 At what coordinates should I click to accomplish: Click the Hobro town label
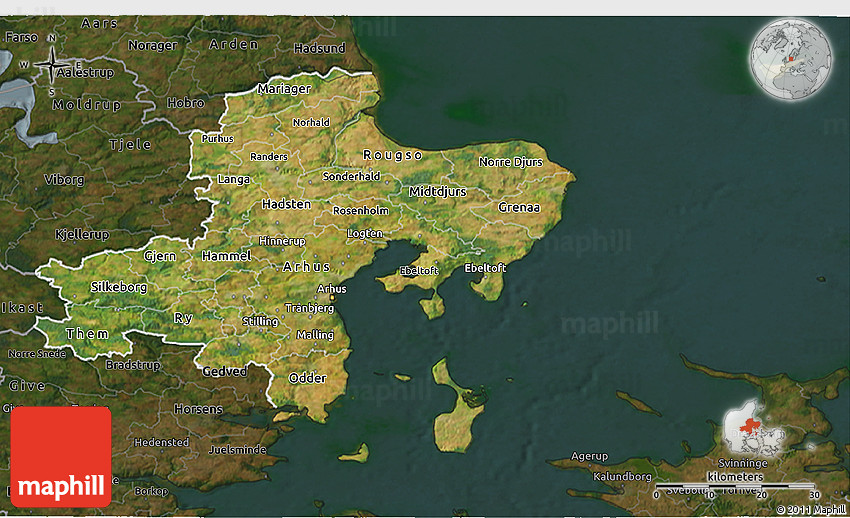[186, 103]
